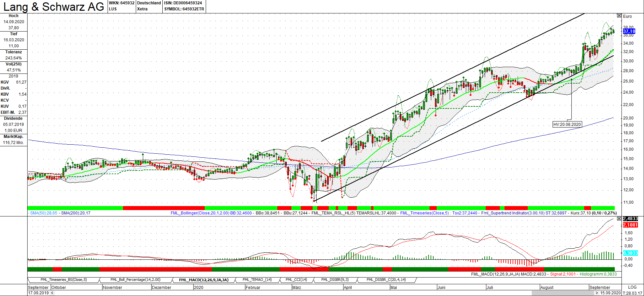Image resolution: width=644 pixels, height=296 pixels.
Task: Click the red 2,1001 signal value label
Action: click(630, 225)
